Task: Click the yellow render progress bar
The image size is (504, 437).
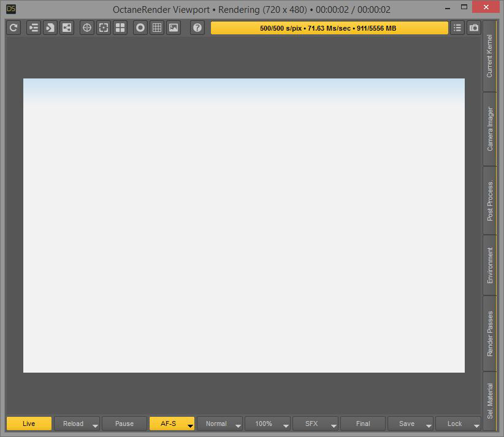Action: pyautogui.click(x=329, y=28)
